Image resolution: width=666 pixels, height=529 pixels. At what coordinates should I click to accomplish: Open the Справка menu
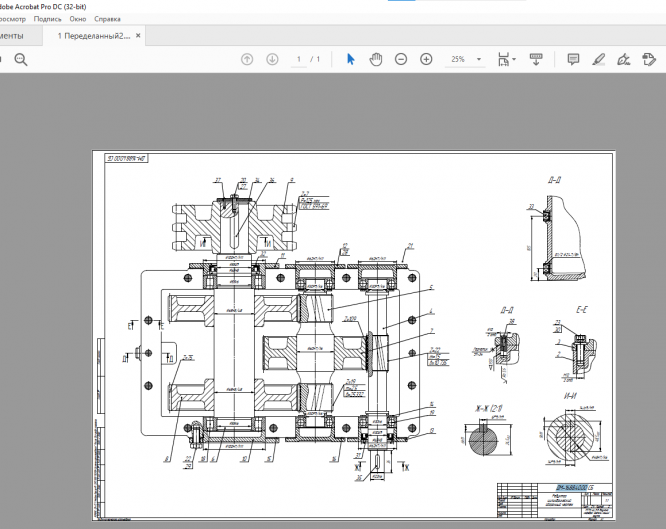108,19
